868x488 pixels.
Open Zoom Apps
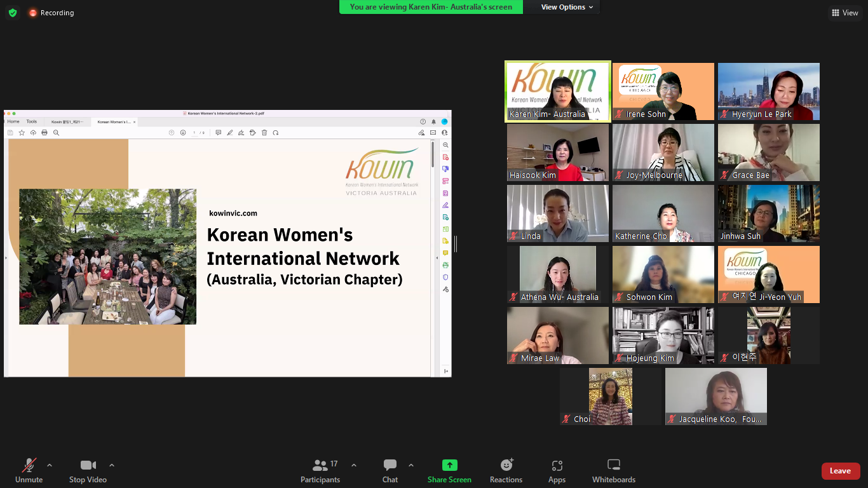point(557,470)
